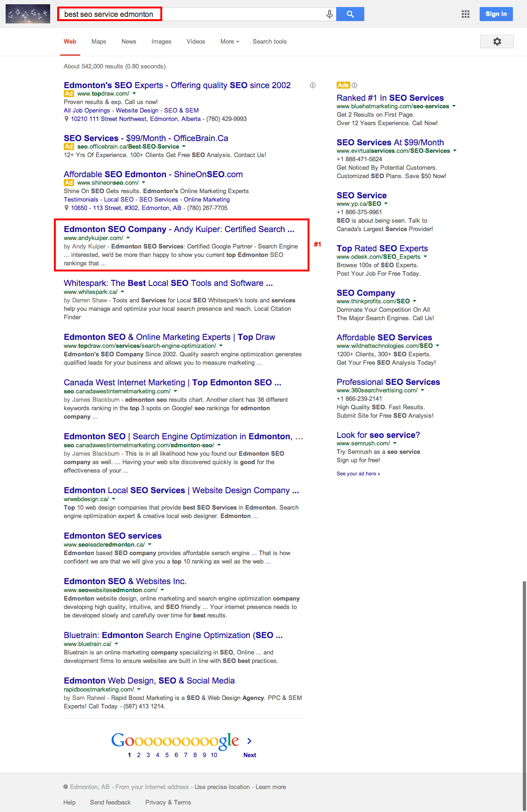The height and width of the screenshot is (812, 527).
Task: Click the blue magnifier search button
Action: coord(350,14)
